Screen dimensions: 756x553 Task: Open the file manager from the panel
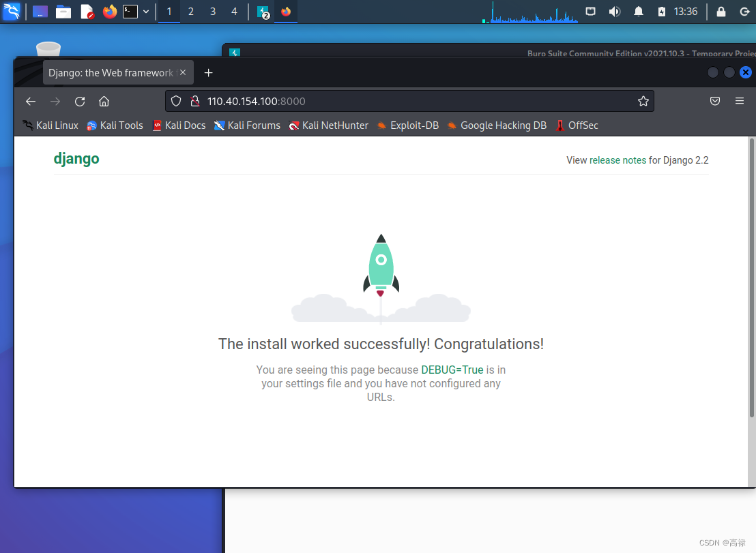(63, 12)
